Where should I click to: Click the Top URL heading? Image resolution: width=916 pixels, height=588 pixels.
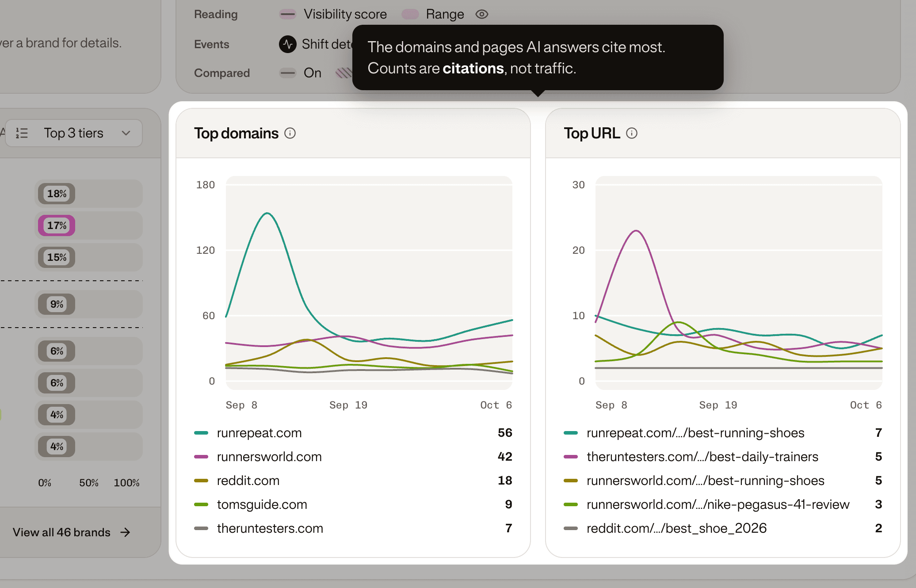tap(592, 133)
